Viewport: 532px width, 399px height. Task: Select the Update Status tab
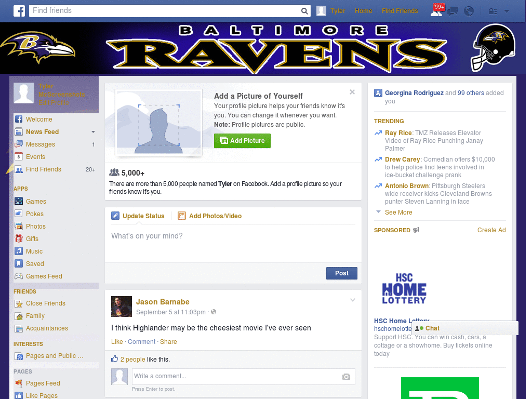pyautogui.click(x=138, y=216)
